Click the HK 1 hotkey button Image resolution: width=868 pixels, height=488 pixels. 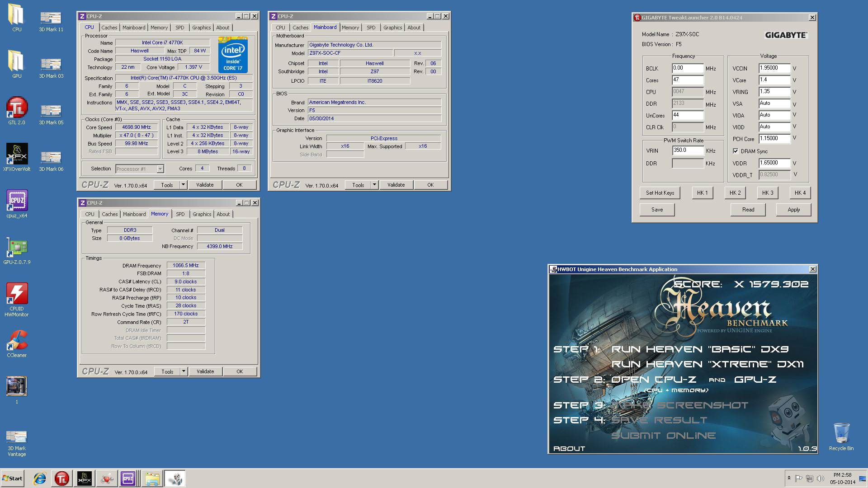(702, 193)
